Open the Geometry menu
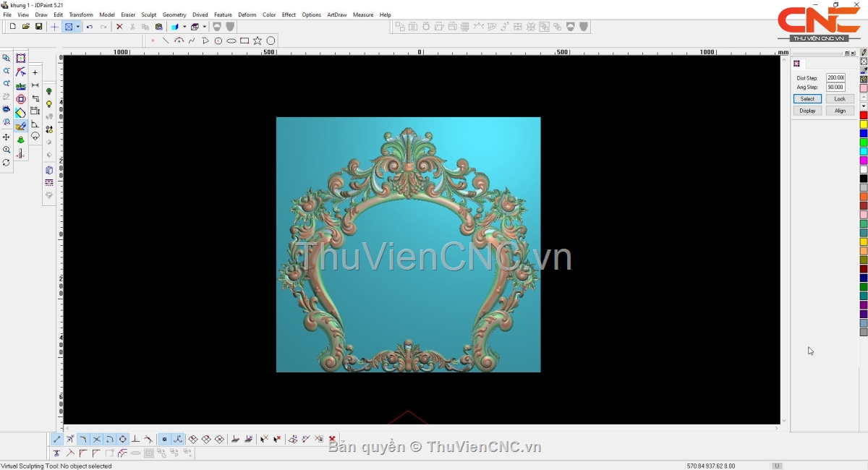 pos(174,14)
